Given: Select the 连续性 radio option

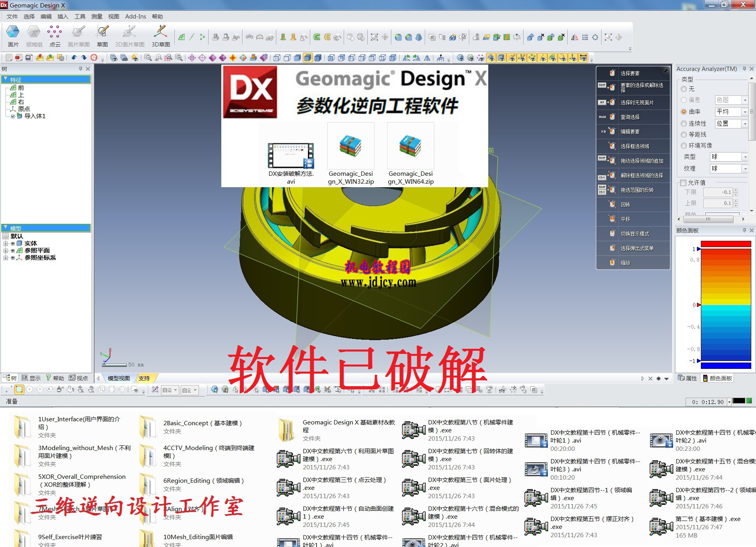Looking at the screenshot, I should 684,123.
